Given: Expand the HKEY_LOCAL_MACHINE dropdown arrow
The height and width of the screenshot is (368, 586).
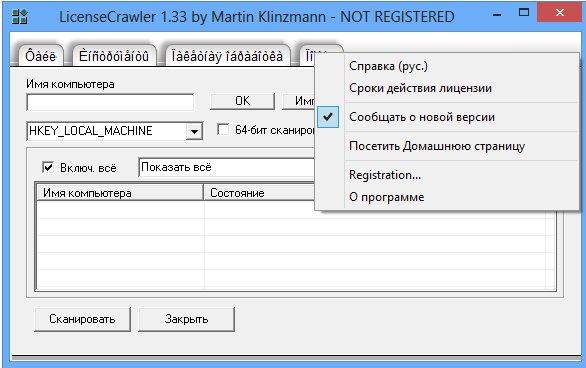Looking at the screenshot, I should click(x=194, y=131).
